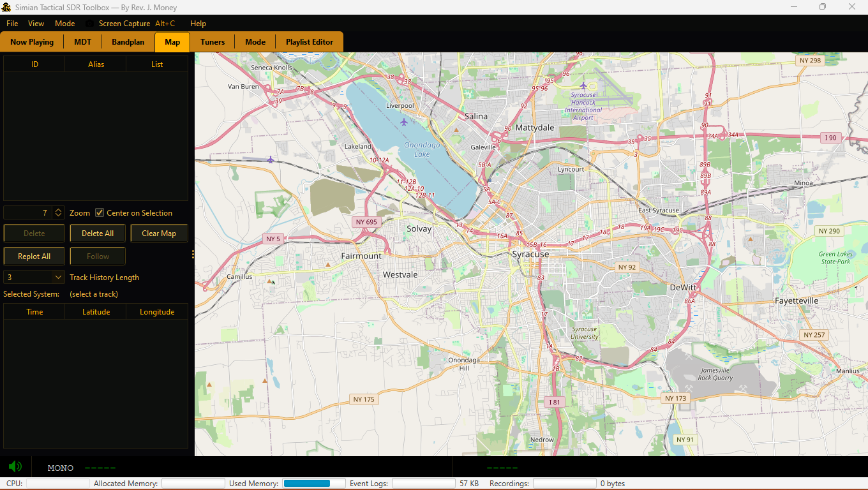Click the app icon in the title bar

(7, 7)
